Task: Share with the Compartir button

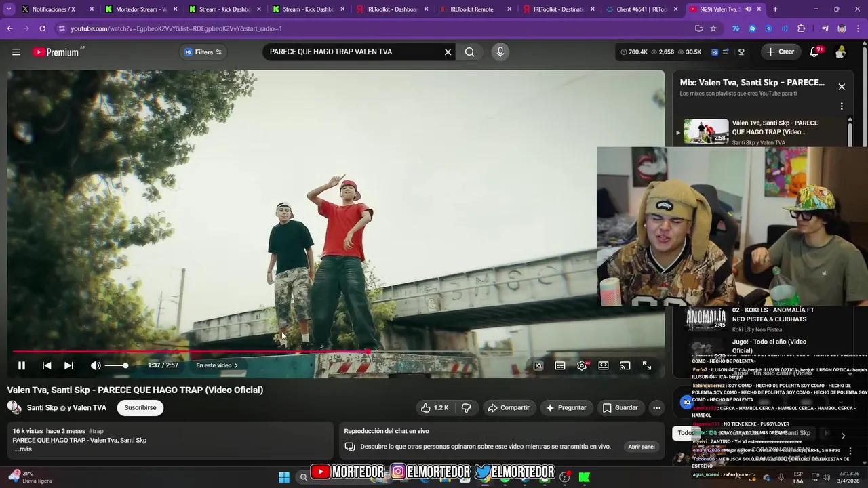Action: coord(509,407)
